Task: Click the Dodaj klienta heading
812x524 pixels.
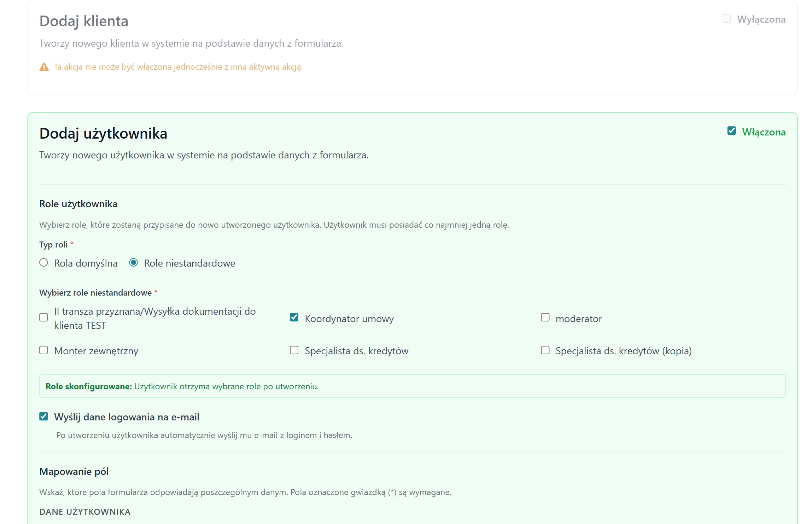Action: tap(84, 21)
